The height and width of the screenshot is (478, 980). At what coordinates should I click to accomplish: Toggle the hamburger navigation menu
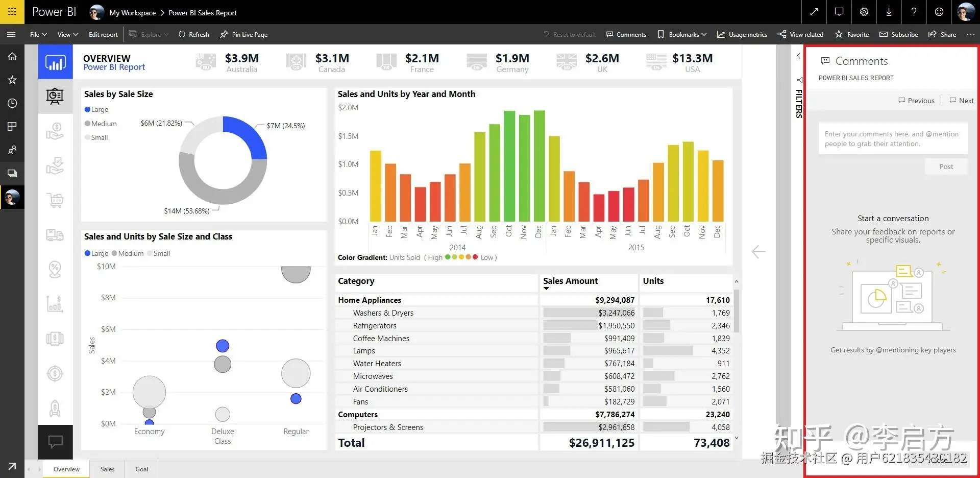click(x=11, y=34)
